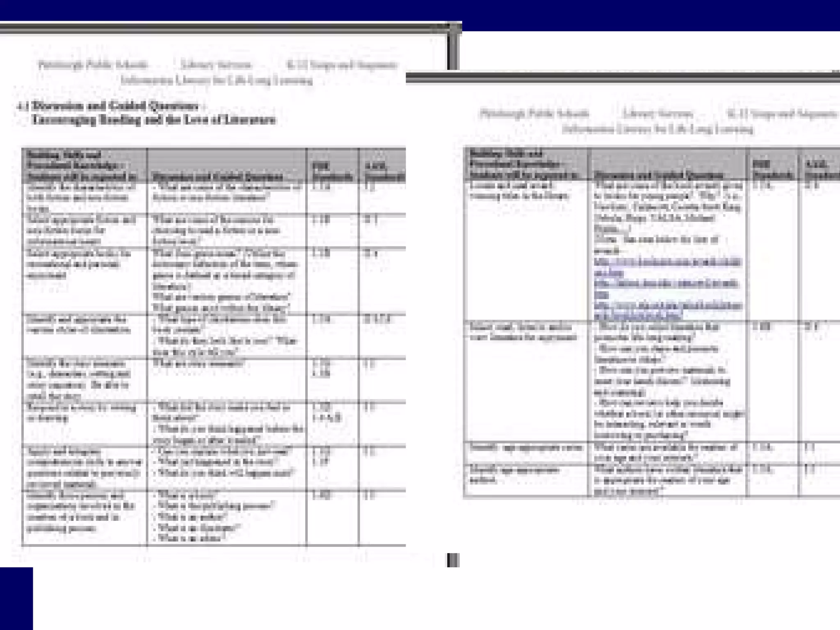Click 'Encouraging Reading and the Love of Literature' heading
Image resolution: width=840 pixels, height=630 pixels.
[154, 120]
